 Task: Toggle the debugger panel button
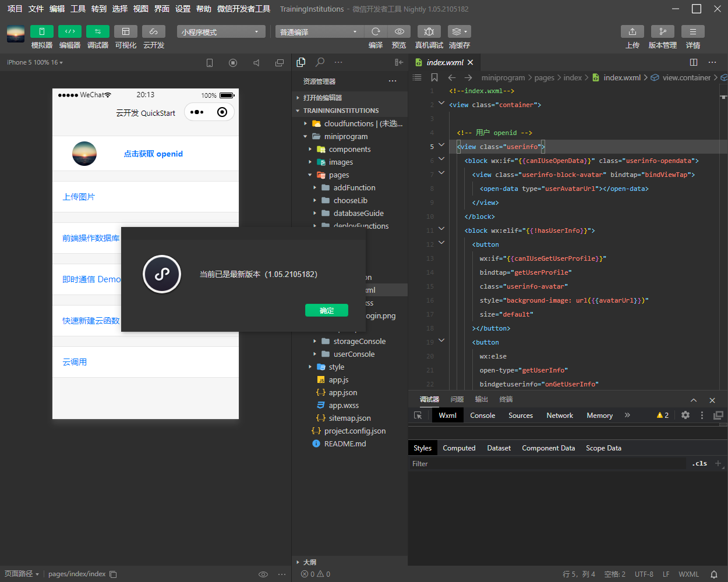(97, 31)
